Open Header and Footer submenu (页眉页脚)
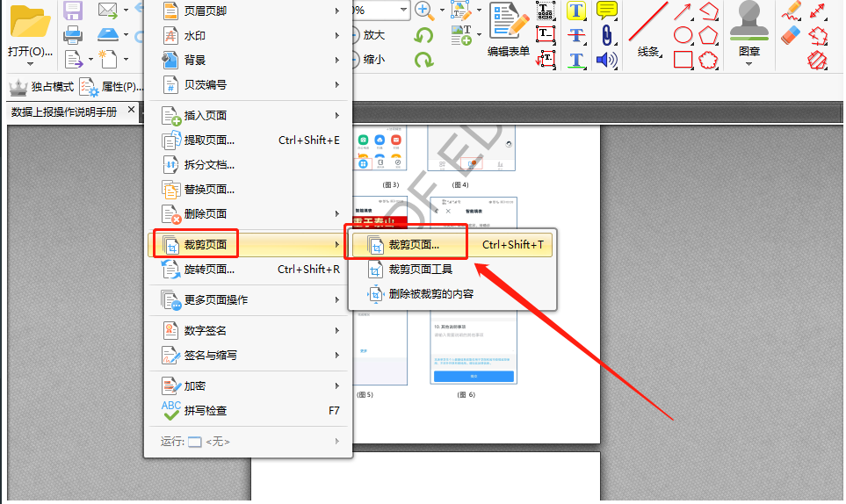Image resolution: width=846 pixels, height=504 pixels. tap(250, 11)
